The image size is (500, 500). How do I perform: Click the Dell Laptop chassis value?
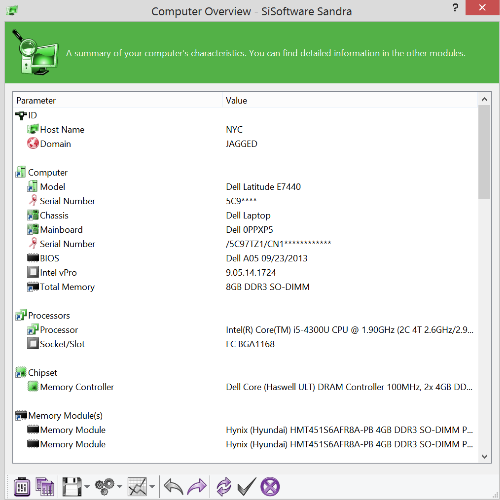248,216
